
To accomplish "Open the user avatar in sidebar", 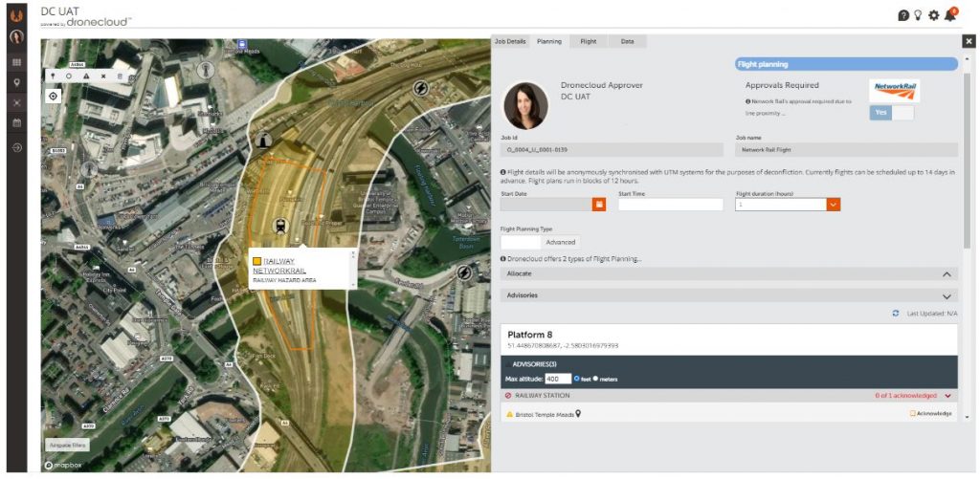I will (x=17, y=37).
